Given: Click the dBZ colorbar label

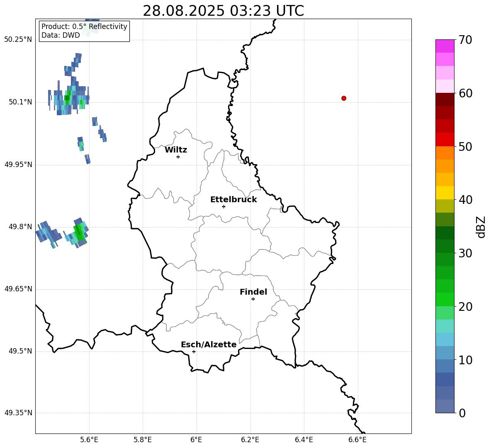Looking at the screenshot, I should pos(481,227).
